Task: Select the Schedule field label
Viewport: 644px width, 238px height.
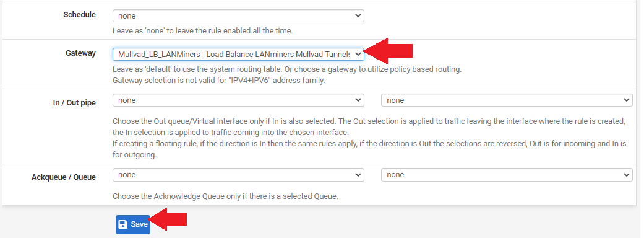Action: tap(79, 15)
